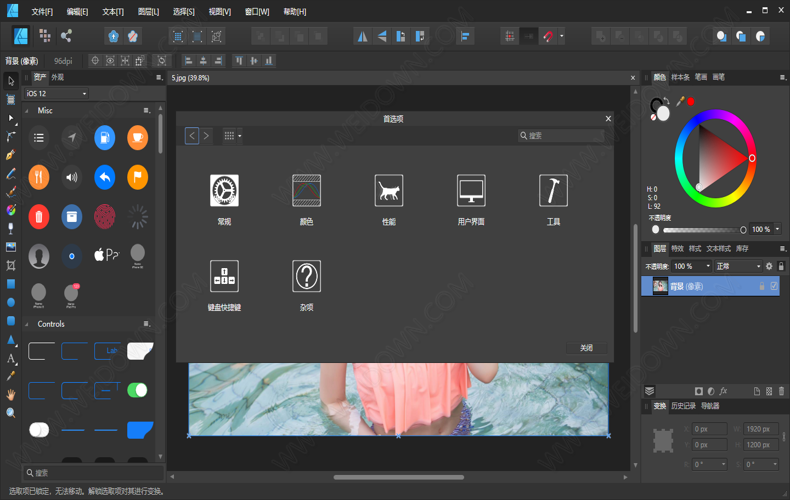Click the green toggle switch asset
The width and height of the screenshot is (790, 500).
point(137,390)
